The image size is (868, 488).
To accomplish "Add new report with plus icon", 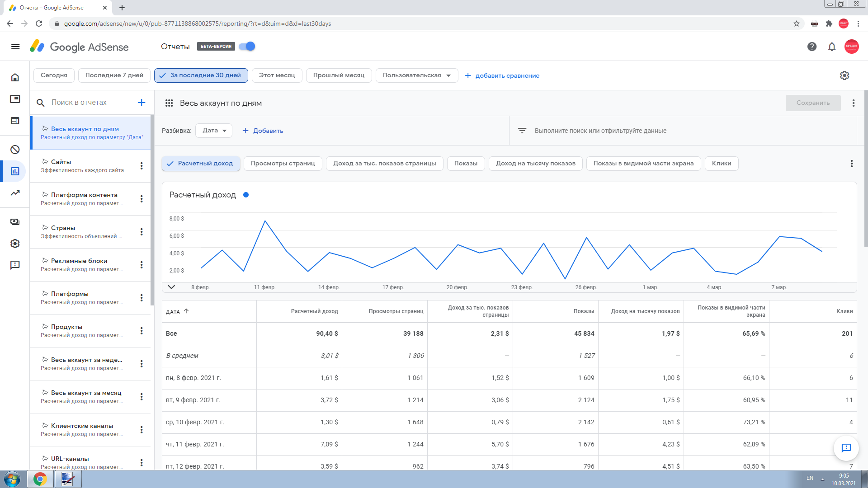I will [141, 103].
